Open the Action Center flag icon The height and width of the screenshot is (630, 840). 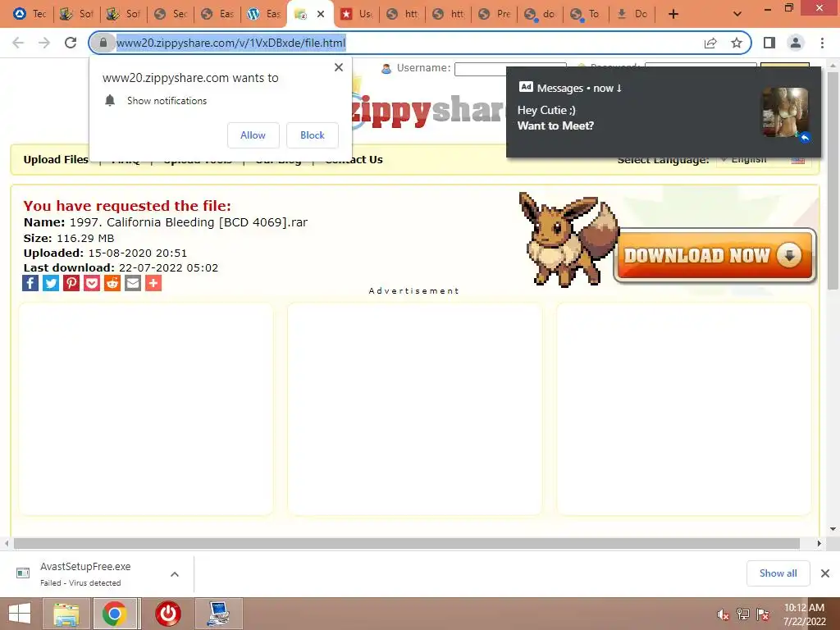coord(763,614)
